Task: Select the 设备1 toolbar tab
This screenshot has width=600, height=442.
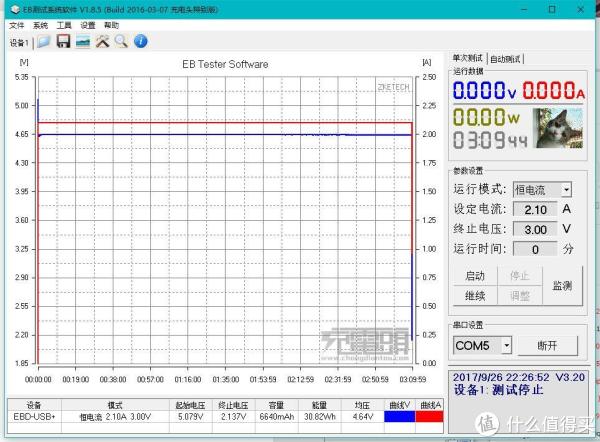Action: click(19, 43)
